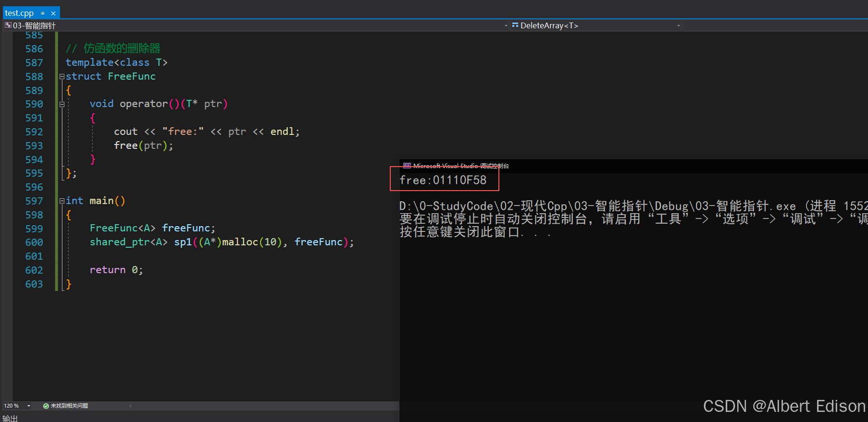This screenshot has width=868, height=422.
Task: Click the green no-issues check icon
Action: (46, 406)
